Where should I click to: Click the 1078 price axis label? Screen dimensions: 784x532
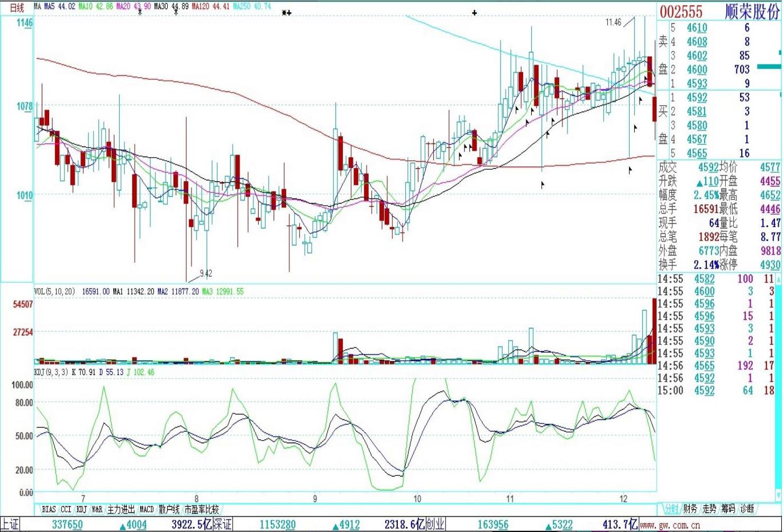tap(24, 107)
